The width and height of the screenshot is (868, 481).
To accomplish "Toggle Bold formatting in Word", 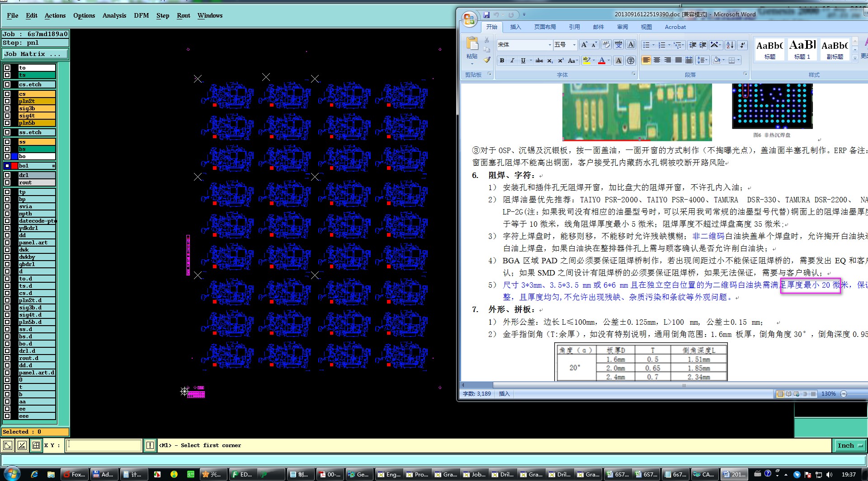I will click(x=502, y=61).
